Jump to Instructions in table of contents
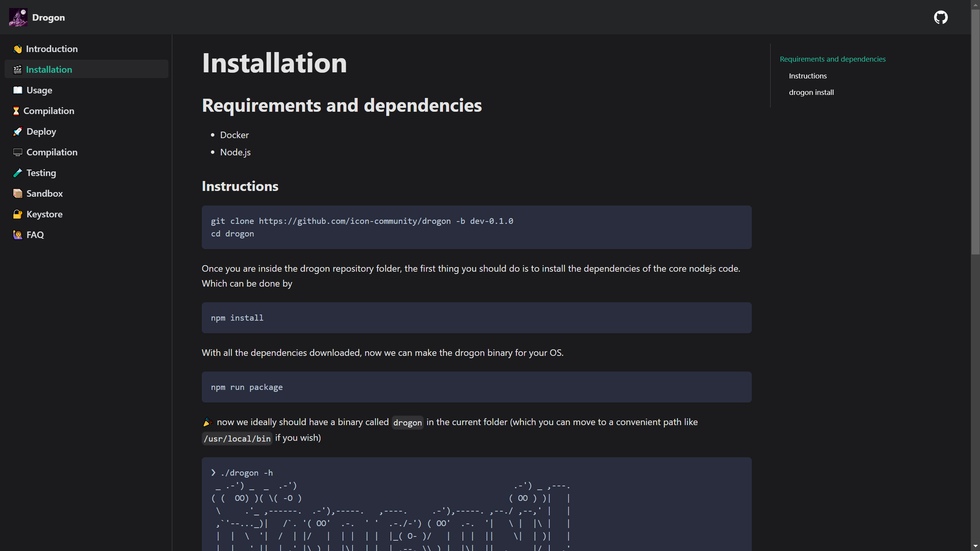The width and height of the screenshot is (980, 551). coord(808,76)
